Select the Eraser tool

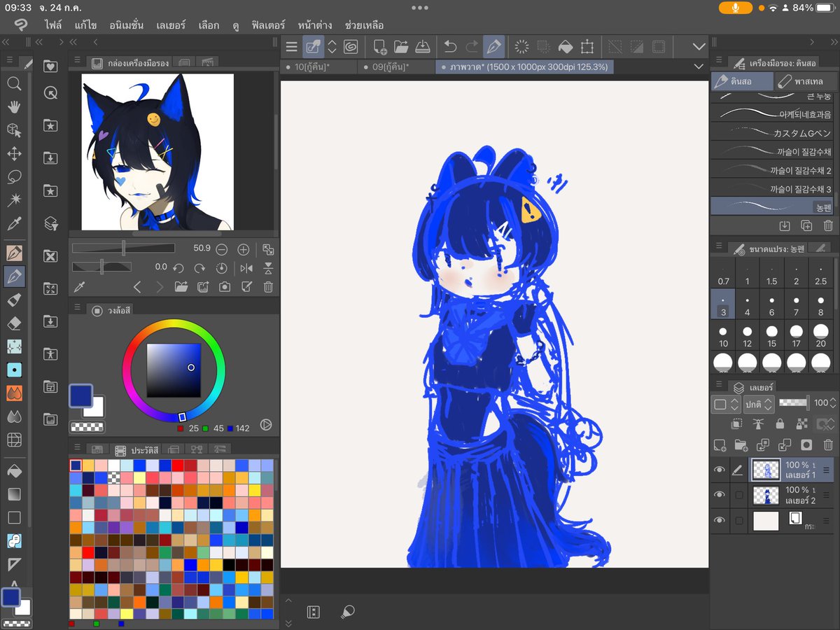(14, 323)
